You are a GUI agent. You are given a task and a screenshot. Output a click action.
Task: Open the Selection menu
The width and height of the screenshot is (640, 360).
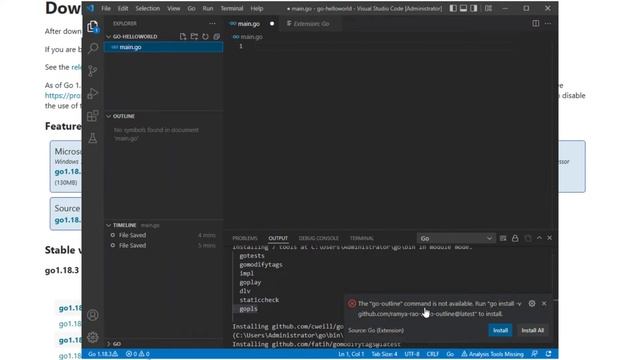[147, 8]
